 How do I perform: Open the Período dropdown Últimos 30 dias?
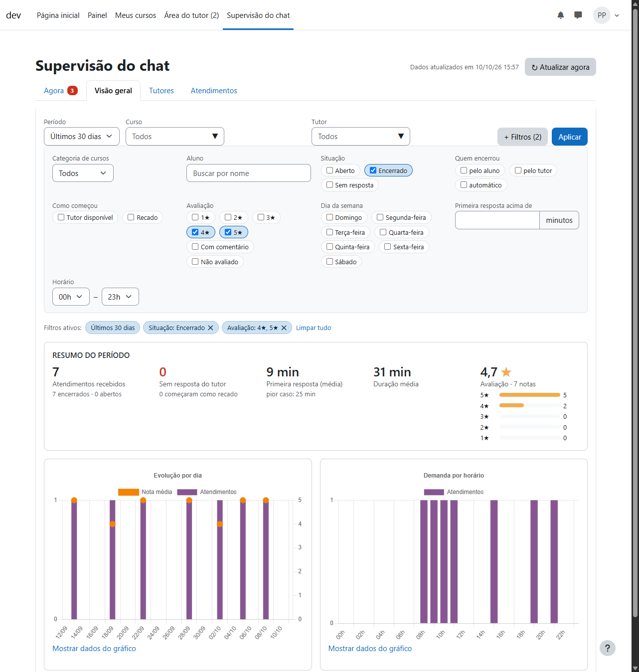pyautogui.click(x=82, y=137)
